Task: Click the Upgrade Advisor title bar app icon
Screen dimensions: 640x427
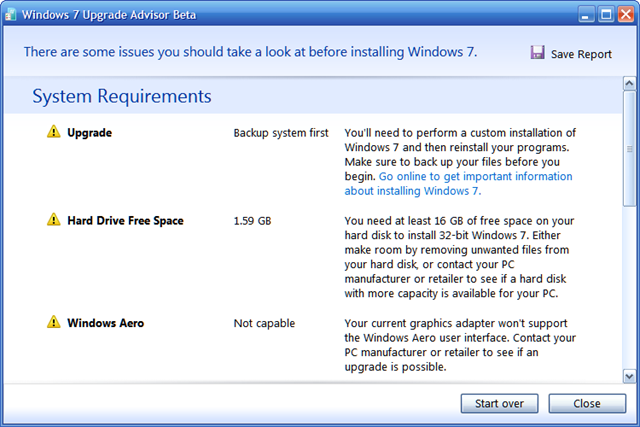Action: coord(11,14)
